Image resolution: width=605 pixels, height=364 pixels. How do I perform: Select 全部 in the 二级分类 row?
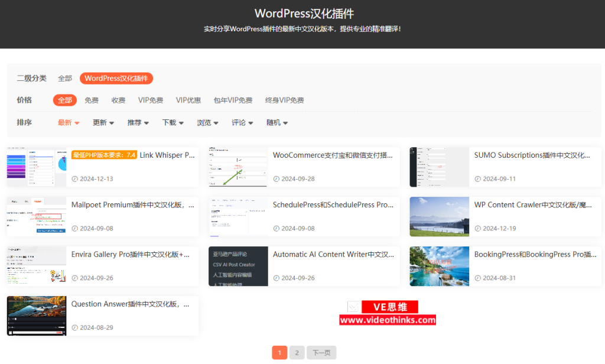pyautogui.click(x=65, y=79)
